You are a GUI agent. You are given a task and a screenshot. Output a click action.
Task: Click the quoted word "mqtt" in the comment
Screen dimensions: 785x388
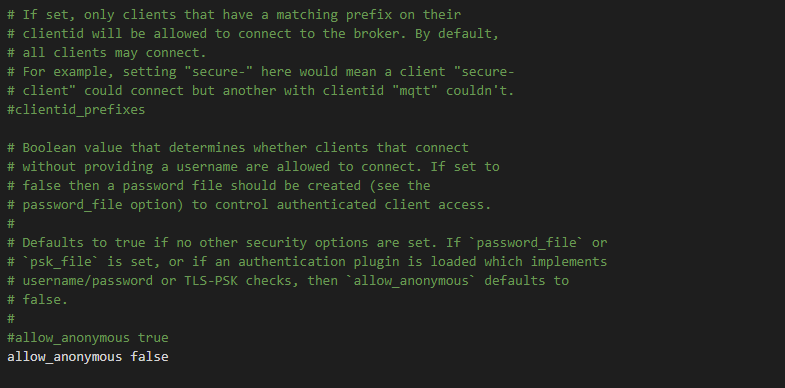[x=415, y=91]
